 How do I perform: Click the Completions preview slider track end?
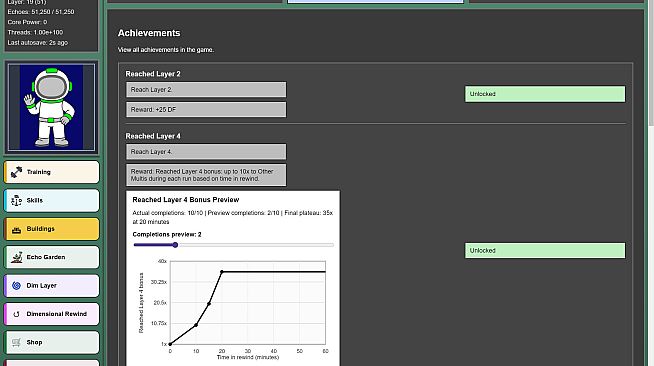(332, 245)
